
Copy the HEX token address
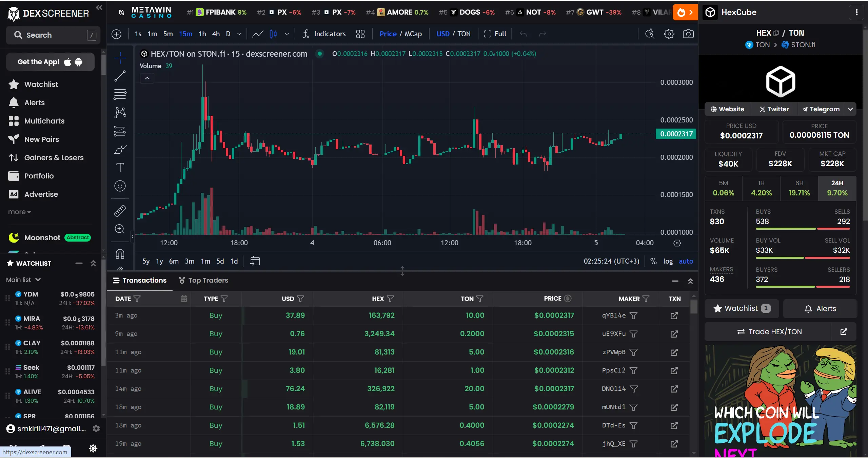coord(776,33)
